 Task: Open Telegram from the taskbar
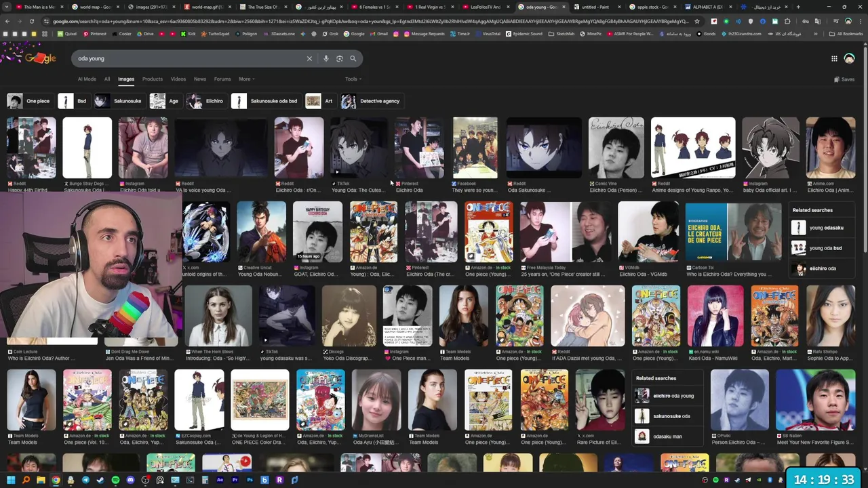click(85, 480)
